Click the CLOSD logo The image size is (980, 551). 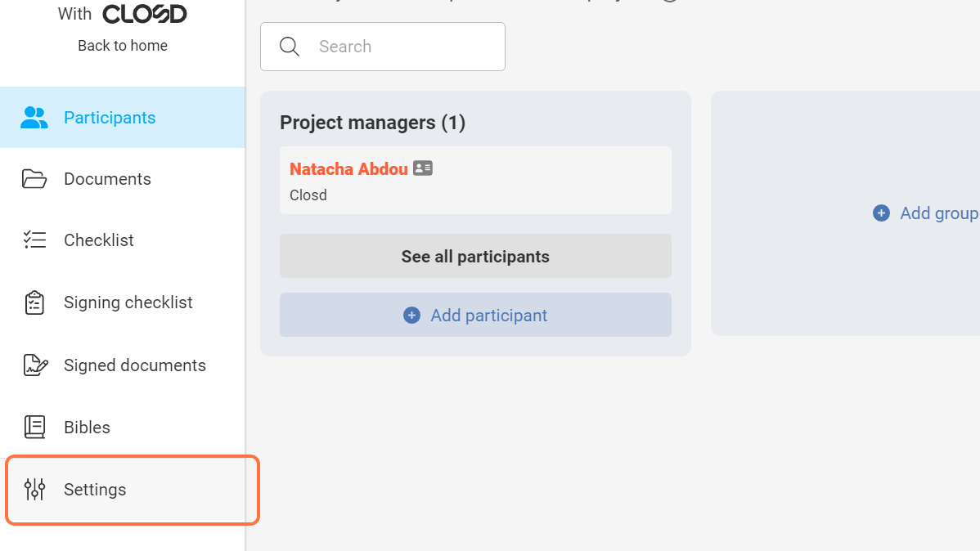coord(145,14)
